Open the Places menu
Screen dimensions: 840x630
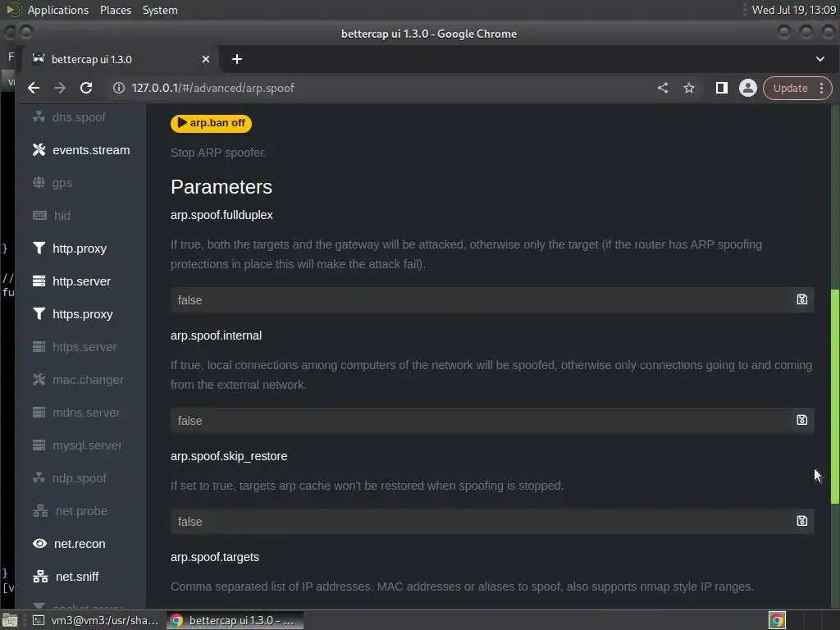pos(116,10)
